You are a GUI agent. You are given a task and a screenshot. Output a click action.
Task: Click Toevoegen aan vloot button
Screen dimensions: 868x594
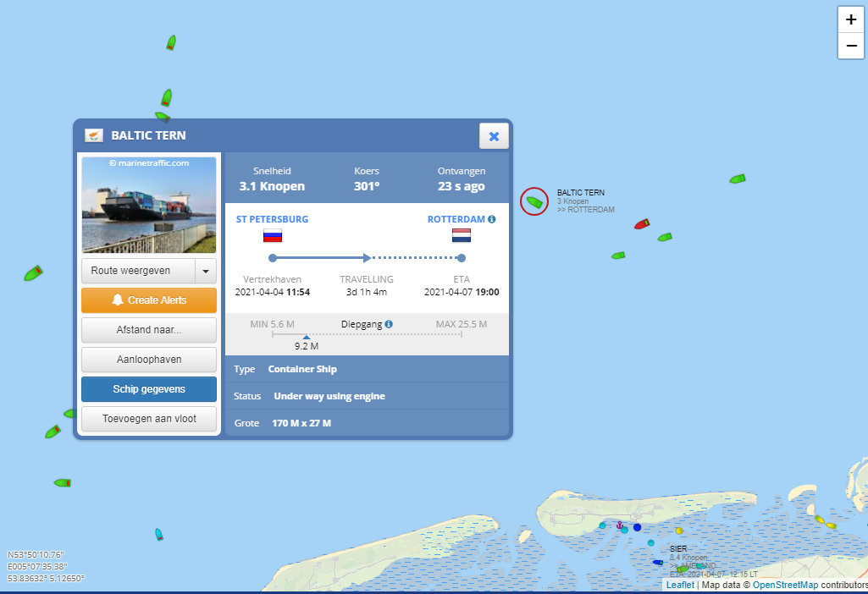pos(149,419)
